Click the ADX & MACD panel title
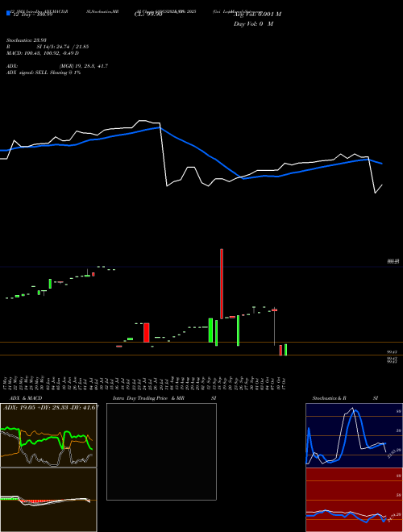The height and width of the screenshot is (532, 403). point(26,398)
